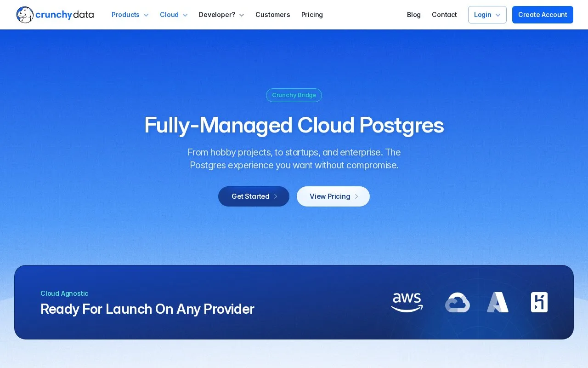Click the arrow icon in View Pricing
588x368 pixels.
coord(356,196)
